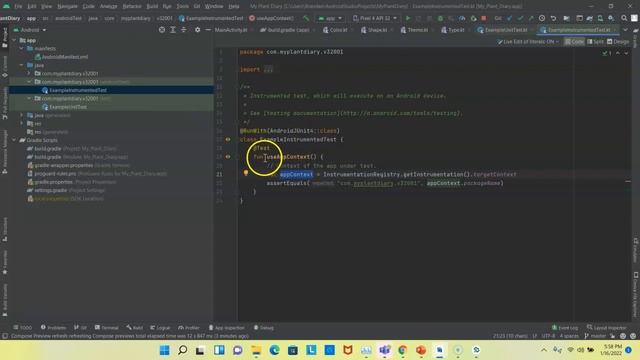
Task: Collapse the app module node
Action: (x=15, y=40)
